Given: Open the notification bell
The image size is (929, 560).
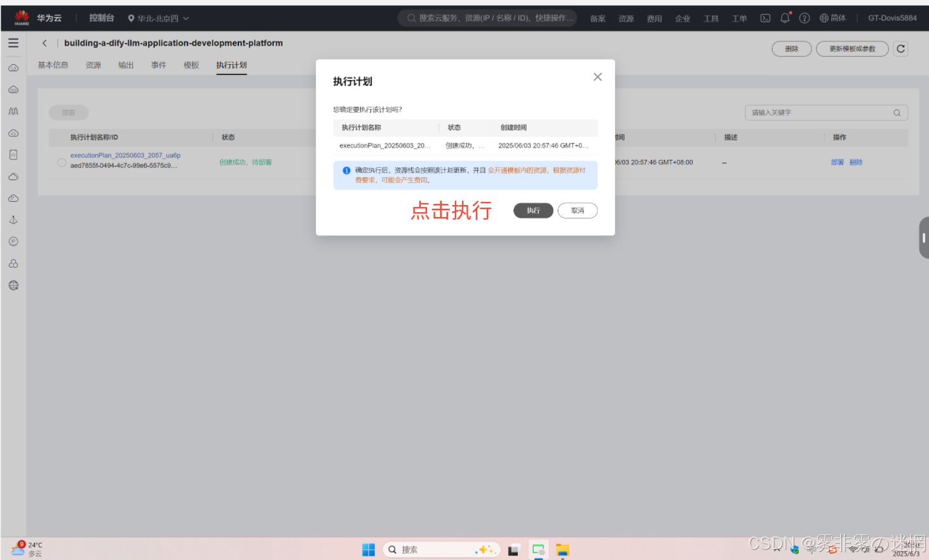Looking at the screenshot, I should coord(785,18).
